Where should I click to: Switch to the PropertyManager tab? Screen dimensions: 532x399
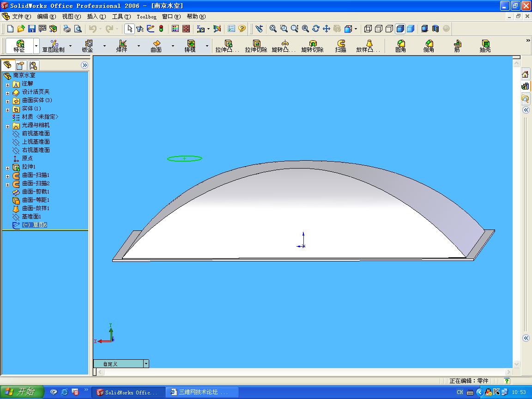[20, 65]
